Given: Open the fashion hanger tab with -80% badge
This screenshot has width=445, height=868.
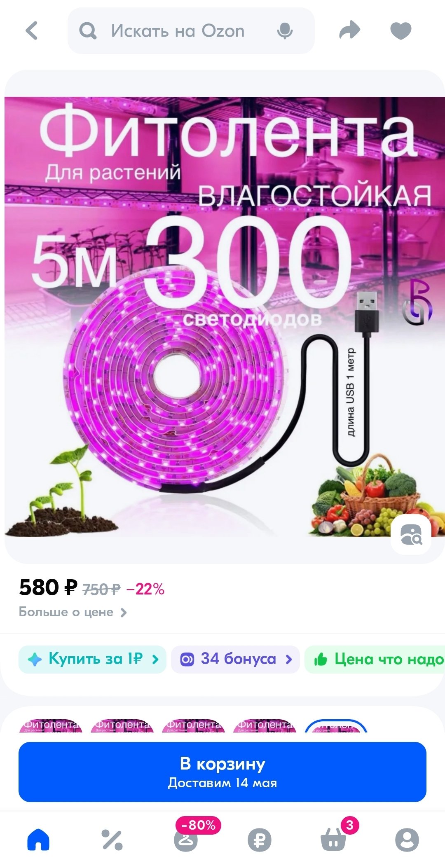Looking at the screenshot, I should click(x=186, y=839).
